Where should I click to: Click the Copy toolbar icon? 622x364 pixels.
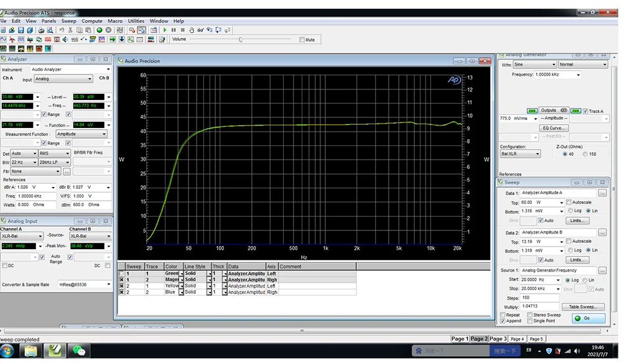[x=80, y=30]
